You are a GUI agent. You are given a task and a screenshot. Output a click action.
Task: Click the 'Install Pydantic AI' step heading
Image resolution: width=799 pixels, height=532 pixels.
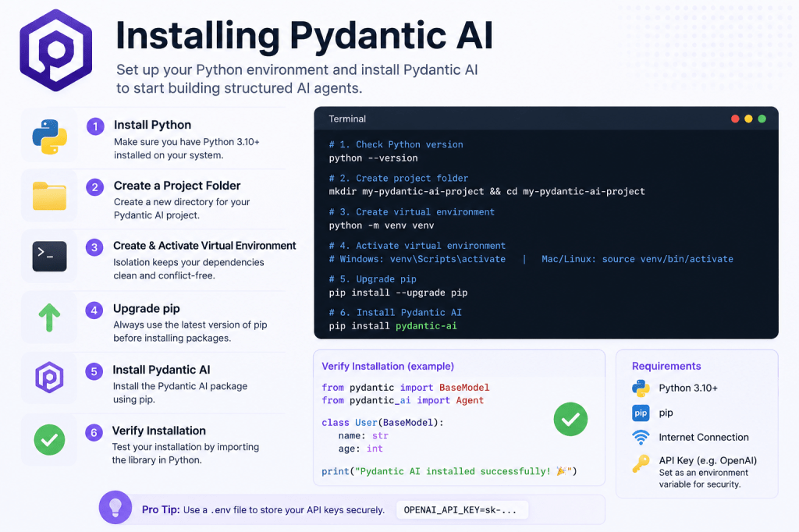[161, 370]
